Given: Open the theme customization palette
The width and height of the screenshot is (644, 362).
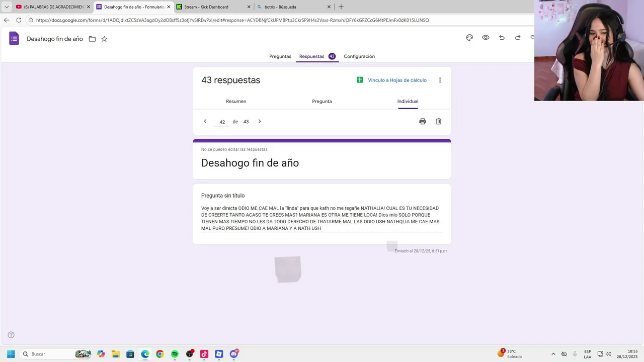Looking at the screenshot, I should 469,38.
